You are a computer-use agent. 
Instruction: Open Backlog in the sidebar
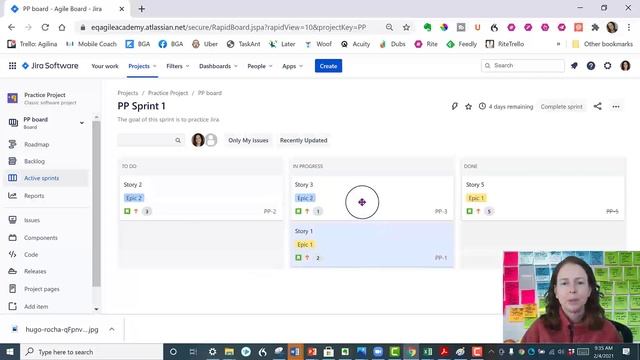point(34,161)
